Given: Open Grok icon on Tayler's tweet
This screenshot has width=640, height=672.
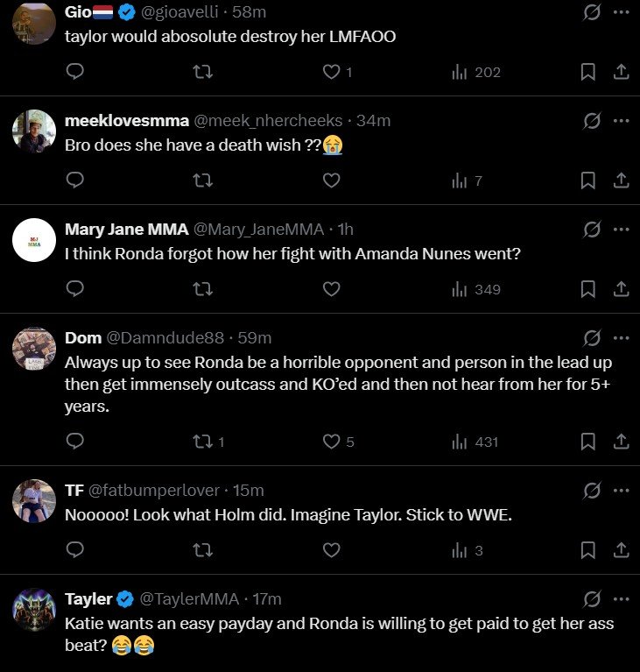Looking at the screenshot, I should [592, 599].
